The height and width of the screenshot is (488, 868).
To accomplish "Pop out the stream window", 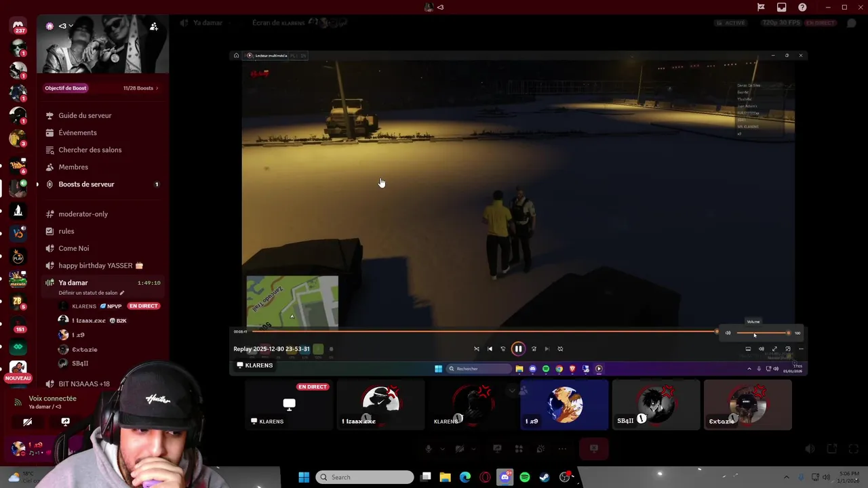I will tap(833, 449).
